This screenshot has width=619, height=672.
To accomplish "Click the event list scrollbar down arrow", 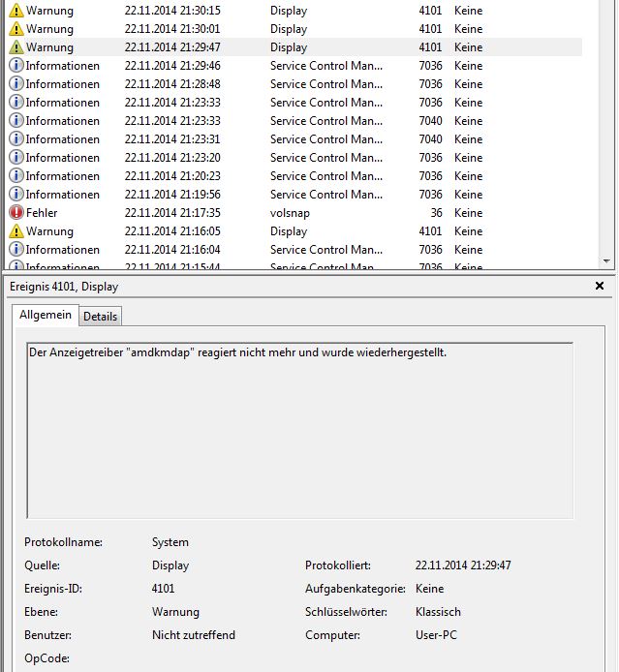I will coord(606,261).
